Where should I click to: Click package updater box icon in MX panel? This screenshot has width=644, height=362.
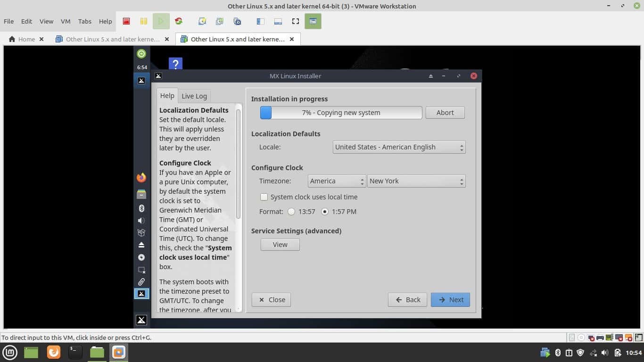coord(141,233)
